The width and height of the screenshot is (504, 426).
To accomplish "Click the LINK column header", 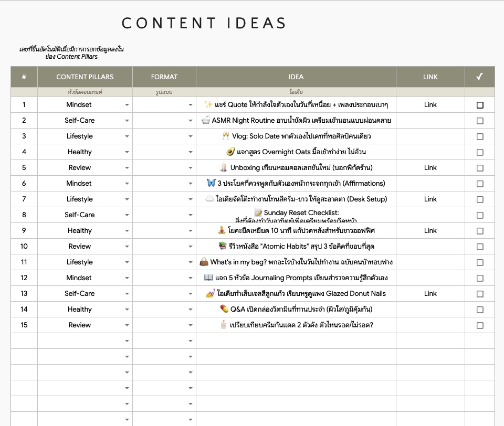I will pyautogui.click(x=430, y=77).
